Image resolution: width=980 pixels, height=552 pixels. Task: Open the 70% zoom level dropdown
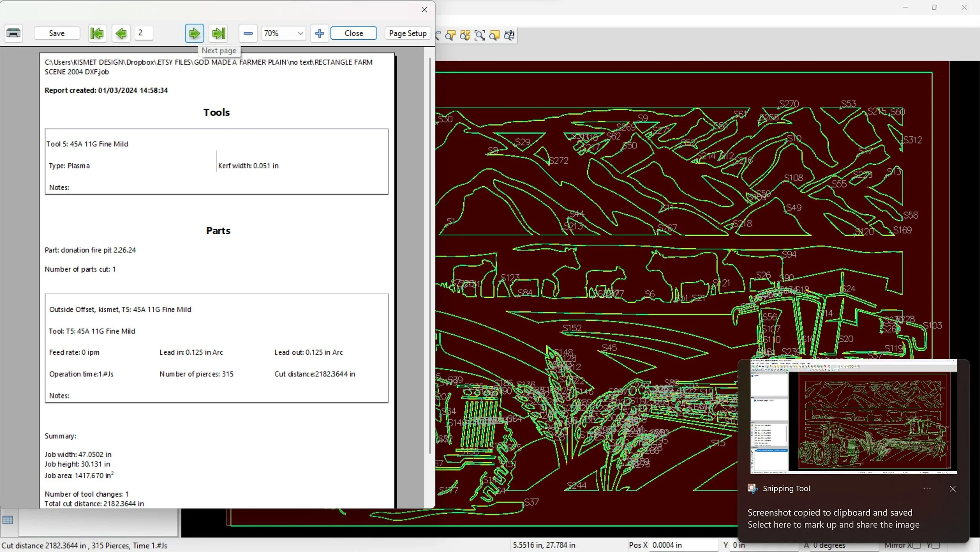pyautogui.click(x=300, y=33)
